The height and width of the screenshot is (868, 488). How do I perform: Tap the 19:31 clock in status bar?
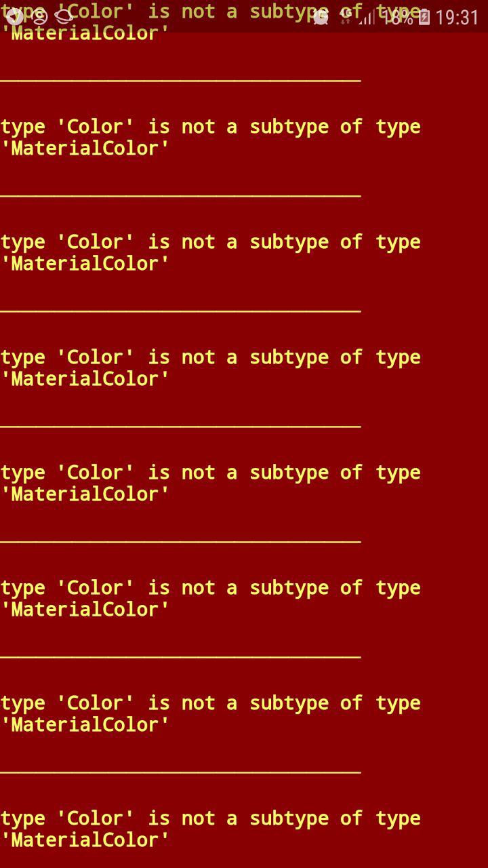(x=457, y=17)
